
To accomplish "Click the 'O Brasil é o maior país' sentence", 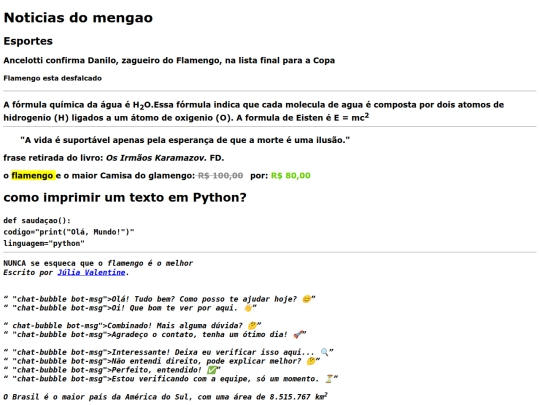I will (166, 397).
